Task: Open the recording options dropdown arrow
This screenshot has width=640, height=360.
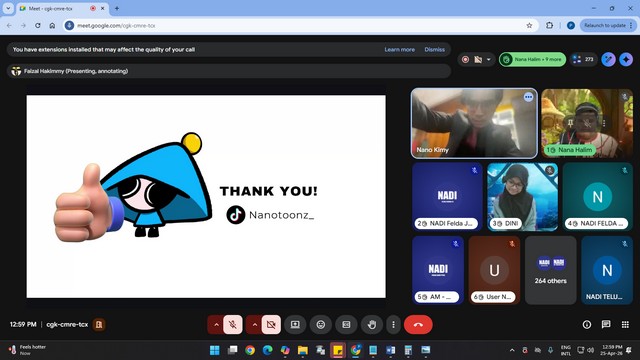Action: pos(489,60)
